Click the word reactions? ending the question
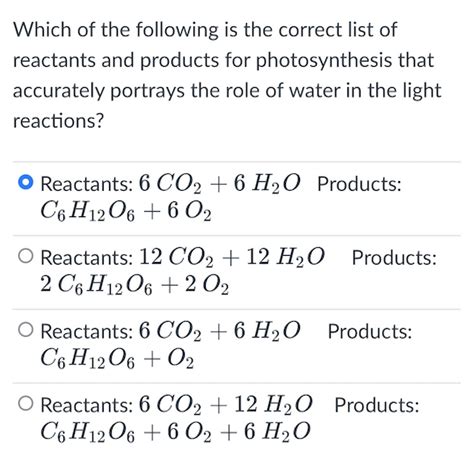The height and width of the screenshot is (466, 474). 59,121
